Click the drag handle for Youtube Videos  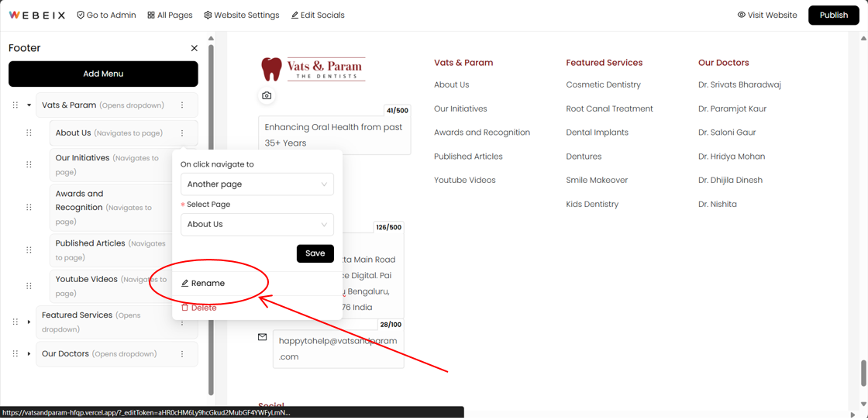click(x=29, y=286)
